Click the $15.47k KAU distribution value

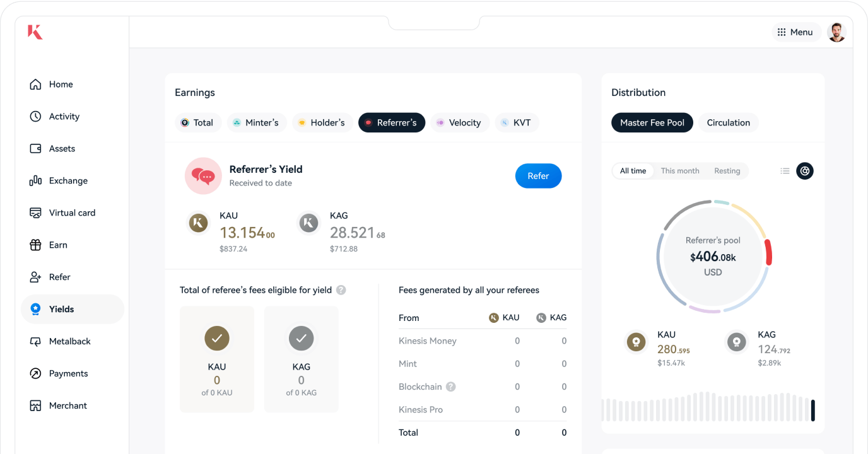(671, 363)
